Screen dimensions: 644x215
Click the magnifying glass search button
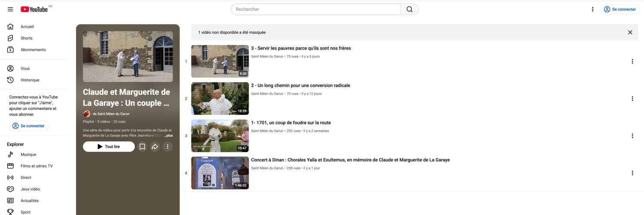[409, 9]
